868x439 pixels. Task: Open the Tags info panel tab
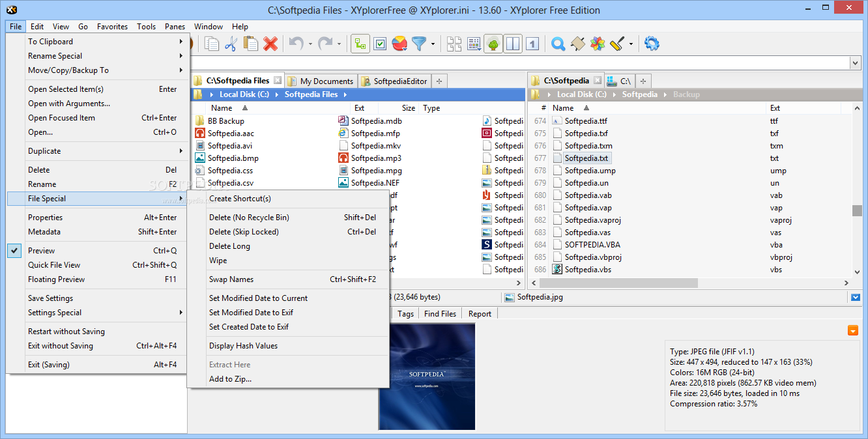click(405, 314)
